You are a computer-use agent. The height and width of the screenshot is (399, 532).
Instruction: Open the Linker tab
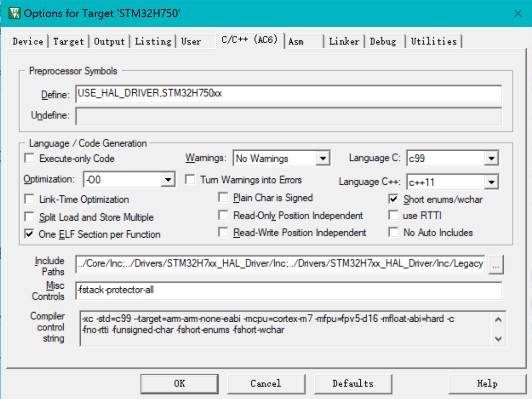click(x=344, y=41)
